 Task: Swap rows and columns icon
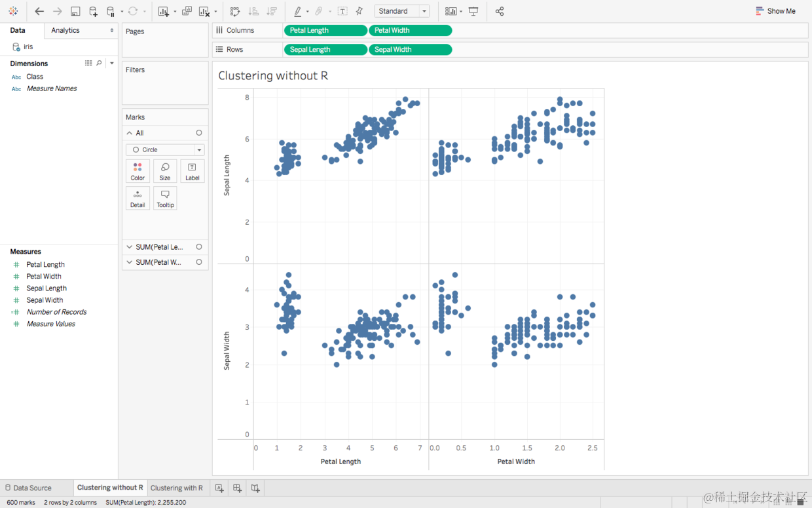pyautogui.click(x=235, y=11)
